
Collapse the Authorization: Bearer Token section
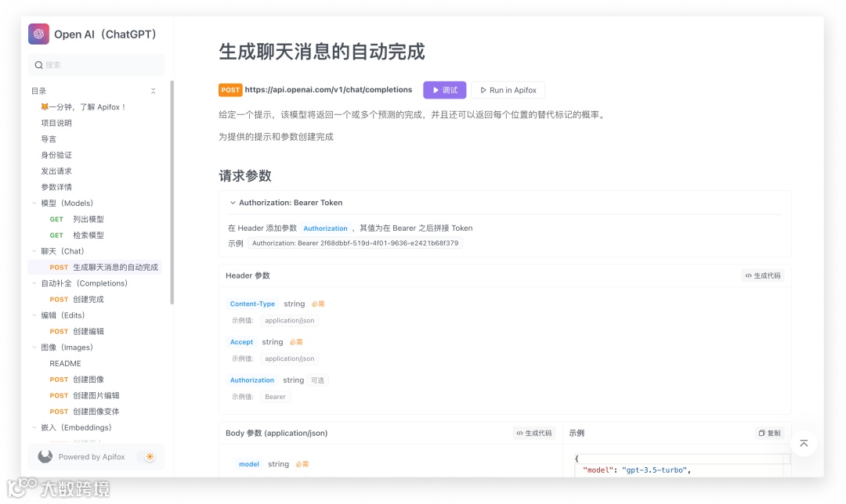coord(233,203)
